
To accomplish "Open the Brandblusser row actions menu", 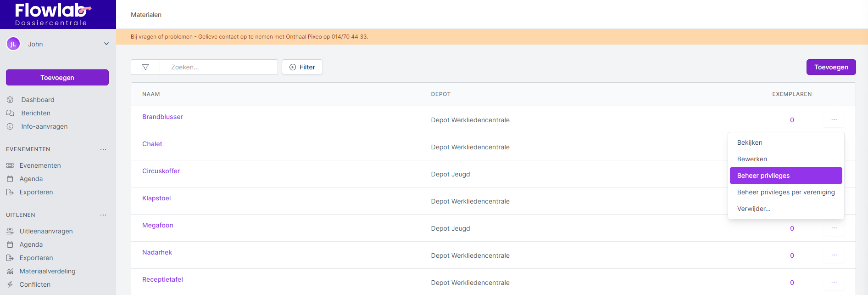I will [x=834, y=120].
